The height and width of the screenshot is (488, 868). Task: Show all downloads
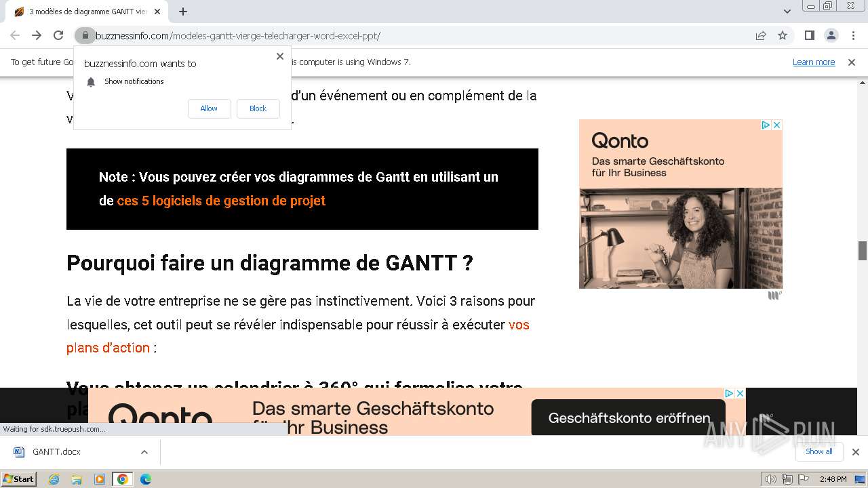pos(818,451)
